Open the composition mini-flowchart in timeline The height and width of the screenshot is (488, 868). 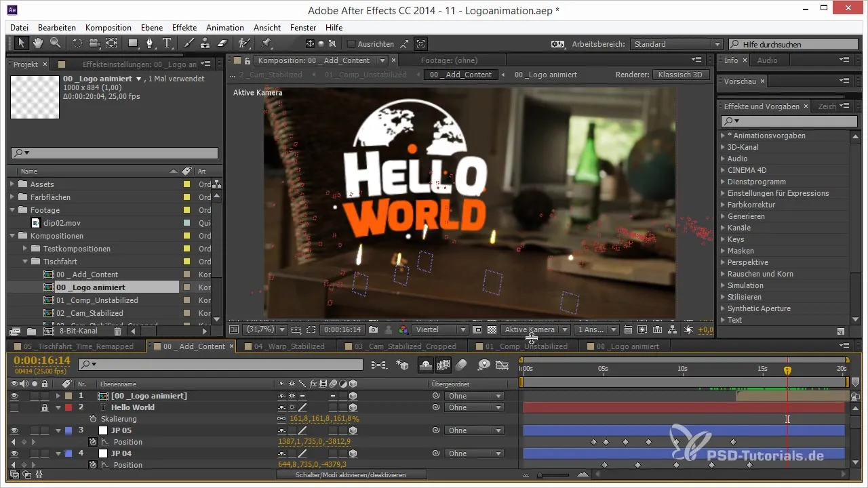(379, 365)
